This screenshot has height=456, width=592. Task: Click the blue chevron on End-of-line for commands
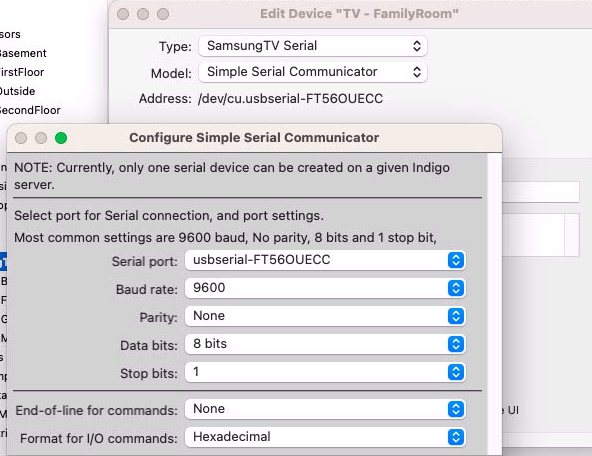(456, 409)
